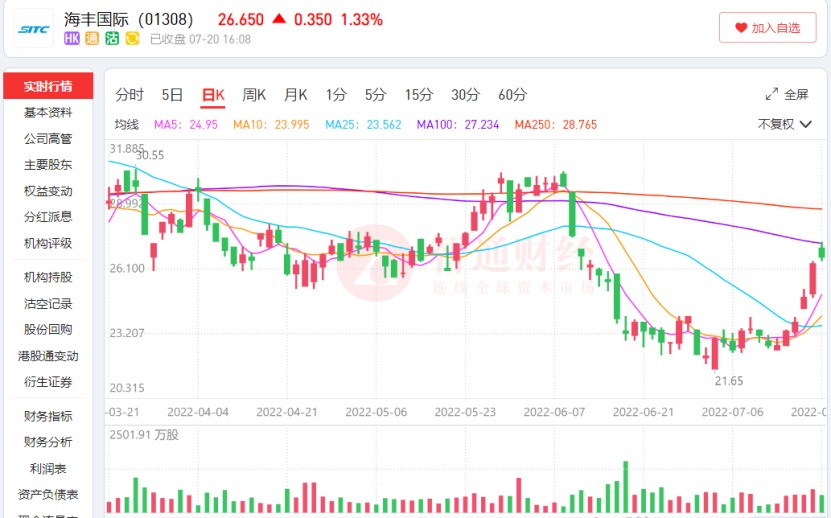831x518 pixels.
Task: Click the fullscreen expand arrows icon
Action: click(772, 94)
